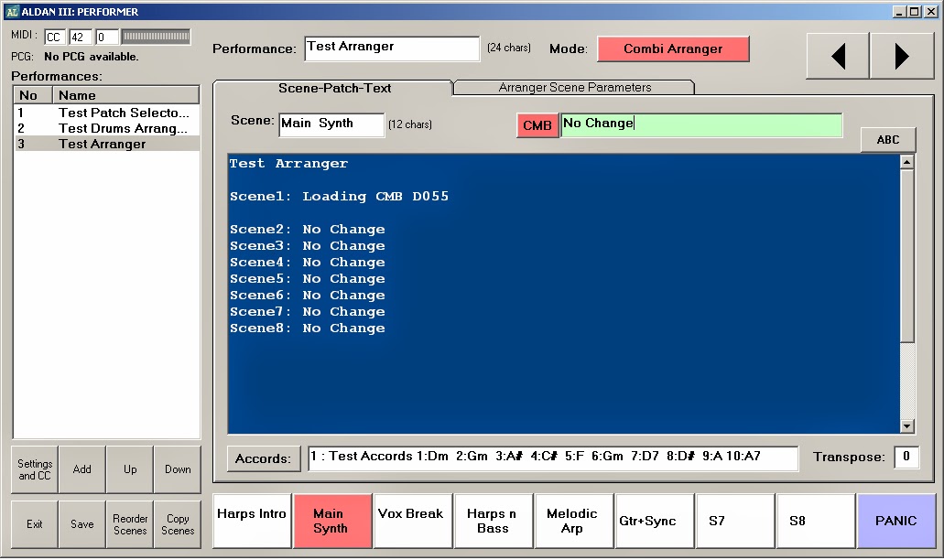Select Vox Break scene

pyautogui.click(x=413, y=521)
